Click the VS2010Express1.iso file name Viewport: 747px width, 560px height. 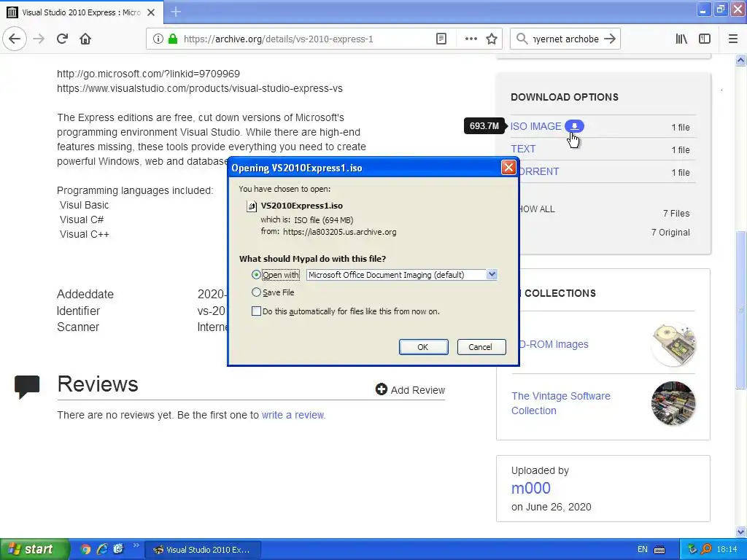point(301,206)
